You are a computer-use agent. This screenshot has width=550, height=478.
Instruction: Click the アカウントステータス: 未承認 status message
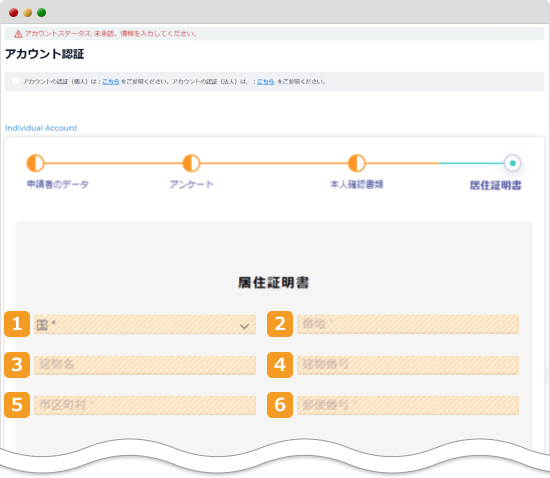point(110,34)
